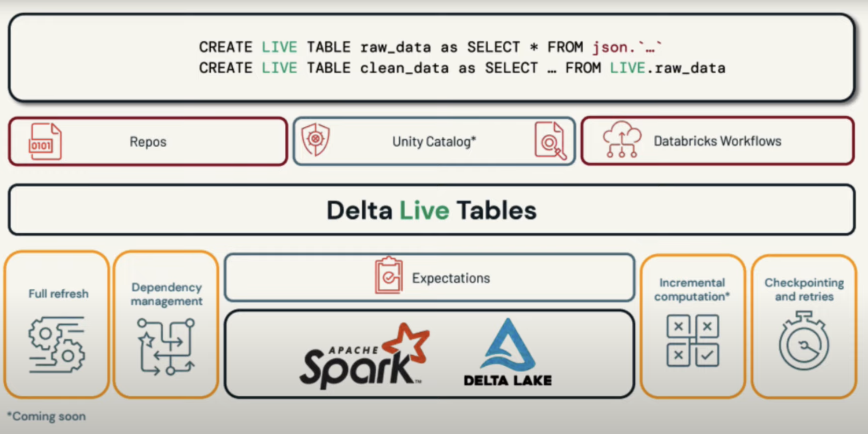Click the Databricks Workflows cloud icon
868x434 pixels.
[x=622, y=139]
